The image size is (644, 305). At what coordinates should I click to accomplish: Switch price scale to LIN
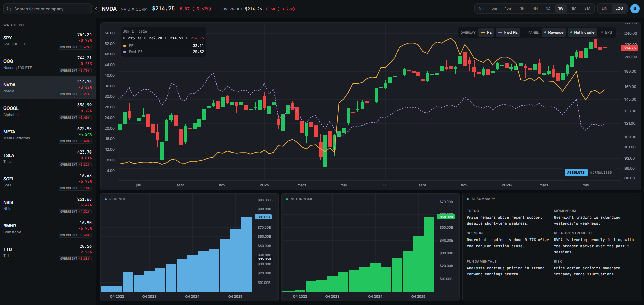click(x=604, y=9)
